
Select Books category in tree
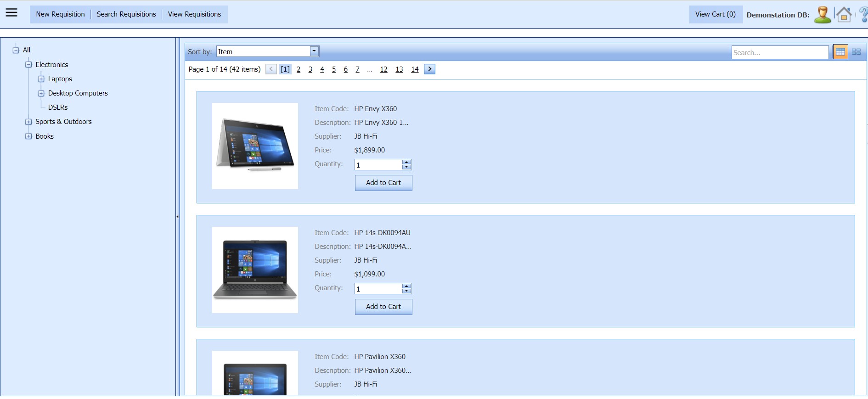pos(45,136)
